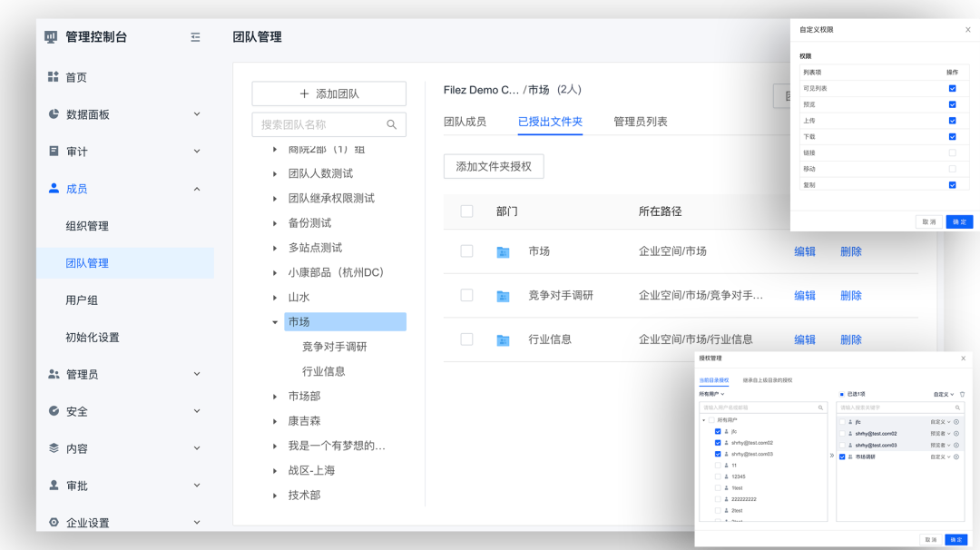
Task: Click the 企业设置 gear icon
Action: tap(54, 522)
